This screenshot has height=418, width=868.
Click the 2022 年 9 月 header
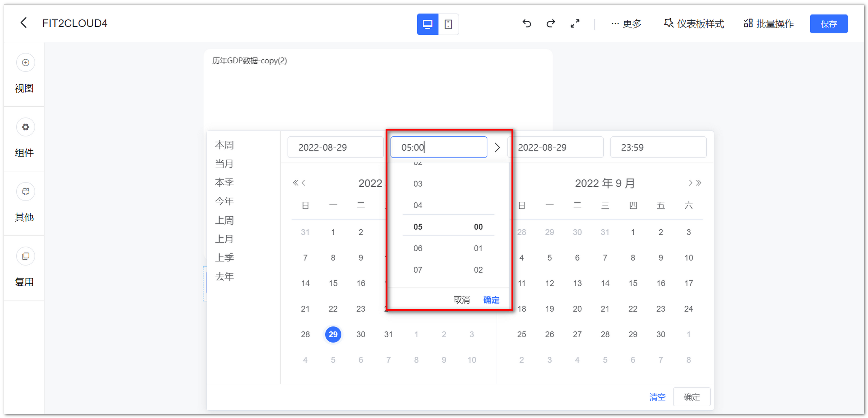(x=605, y=183)
